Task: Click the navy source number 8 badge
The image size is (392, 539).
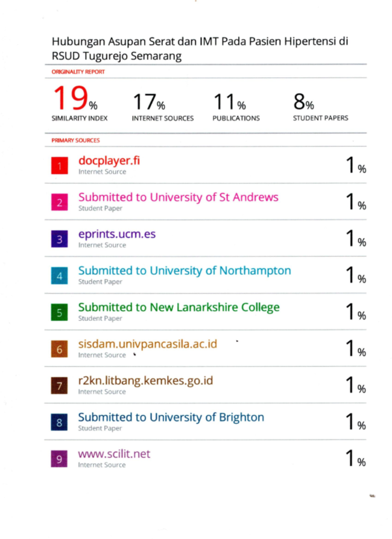Action: pyautogui.click(x=60, y=422)
